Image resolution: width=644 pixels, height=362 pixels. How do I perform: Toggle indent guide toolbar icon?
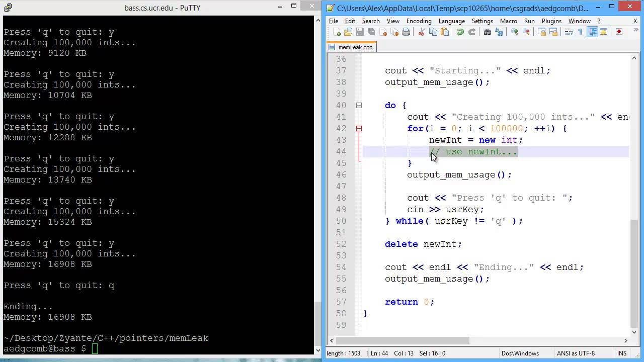(x=593, y=32)
